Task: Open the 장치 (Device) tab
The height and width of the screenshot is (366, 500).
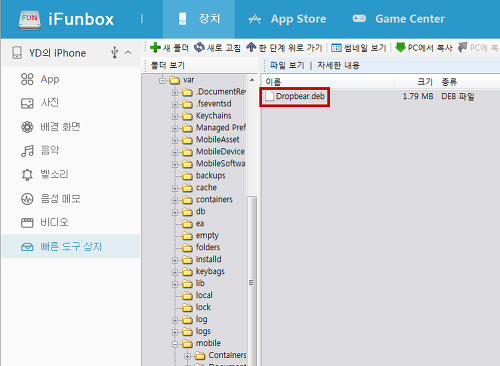Action: click(x=199, y=19)
